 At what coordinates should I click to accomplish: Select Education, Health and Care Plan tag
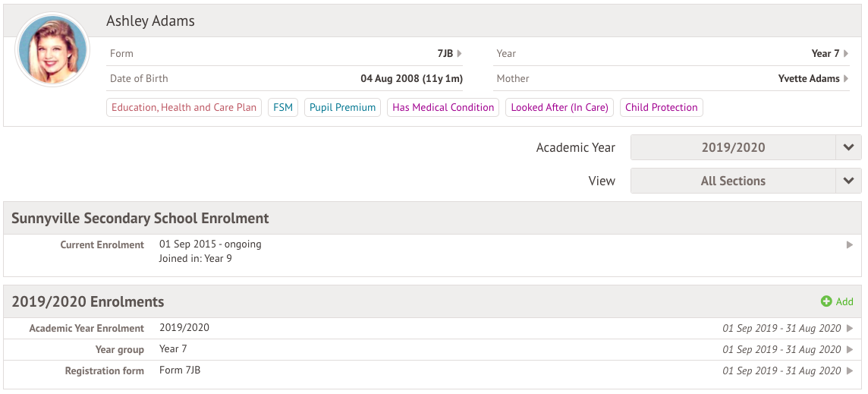(184, 108)
